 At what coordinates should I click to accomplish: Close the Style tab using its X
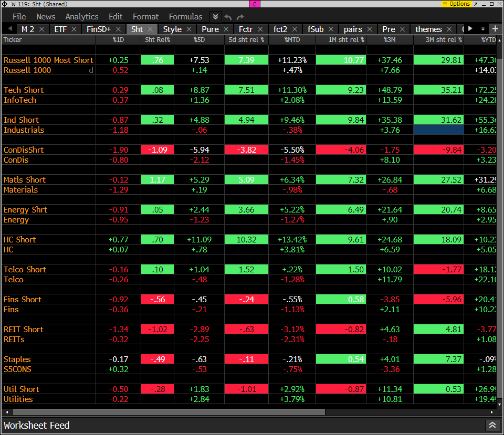(189, 29)
